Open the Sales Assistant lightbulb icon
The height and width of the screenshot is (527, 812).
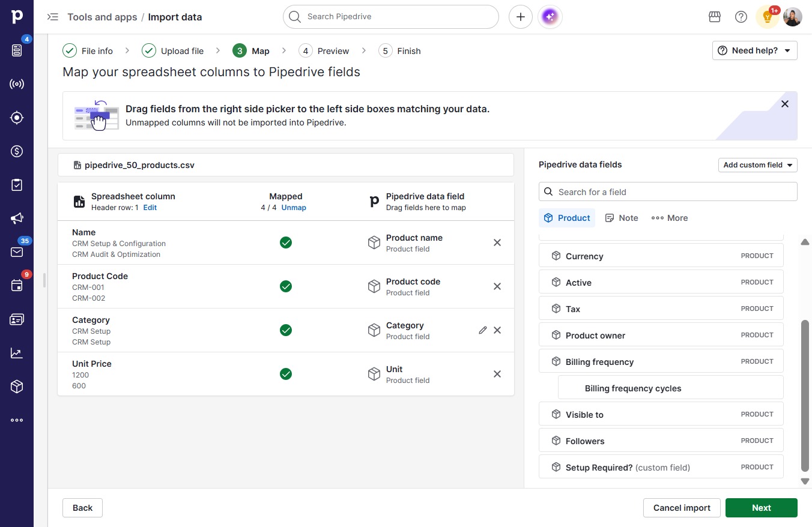pyautogui.click(x=767, y=17)
